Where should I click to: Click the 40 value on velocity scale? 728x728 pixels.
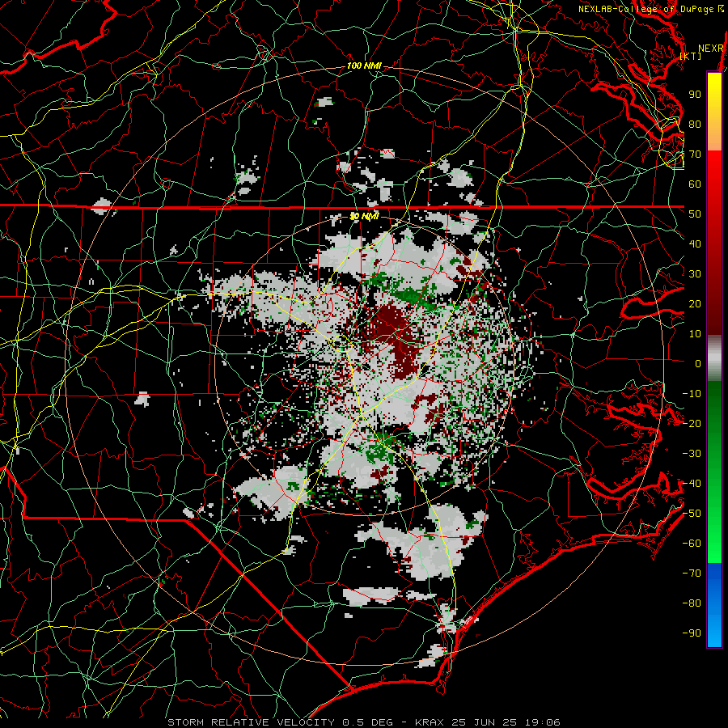tap(695, 244)
